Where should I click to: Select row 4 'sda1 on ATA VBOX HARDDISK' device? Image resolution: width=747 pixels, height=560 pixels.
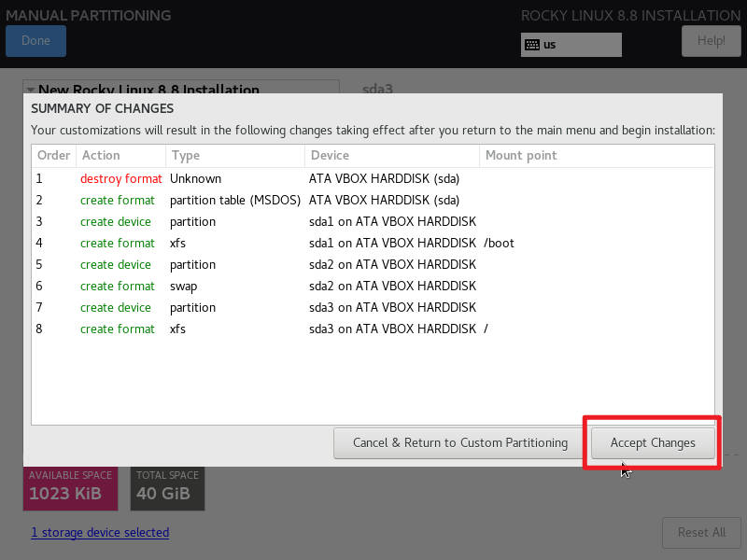click(392, 244)
